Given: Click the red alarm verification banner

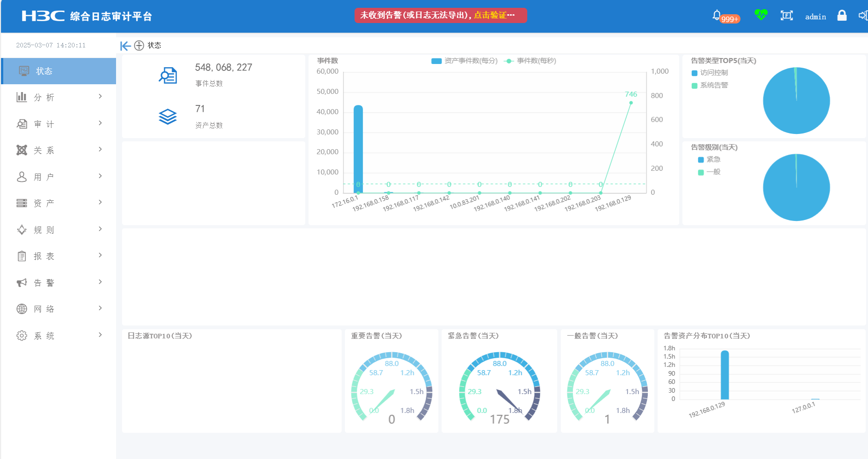Looking at the screenshot, I should pos(440,15).
